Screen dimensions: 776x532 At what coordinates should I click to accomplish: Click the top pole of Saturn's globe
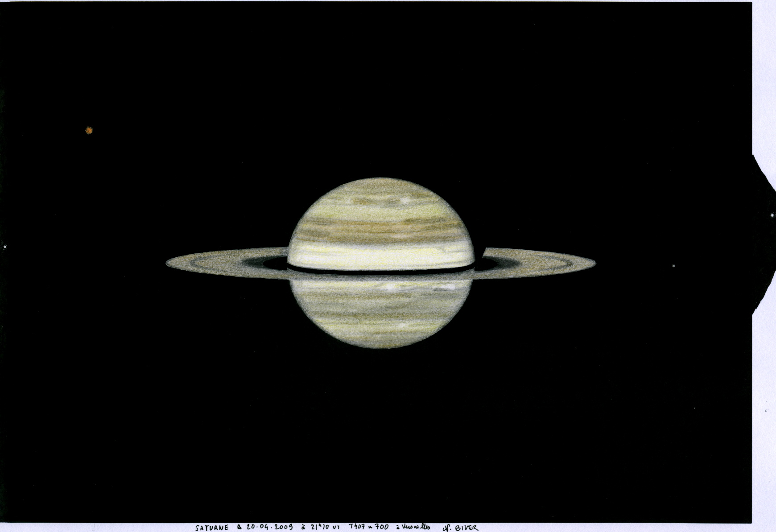[379, 180]
